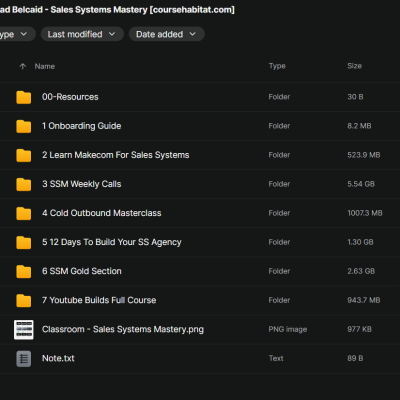Screen dimensions: 400x400
Task: Click the 977 KB size value
Action: click(x=359, y=329)
